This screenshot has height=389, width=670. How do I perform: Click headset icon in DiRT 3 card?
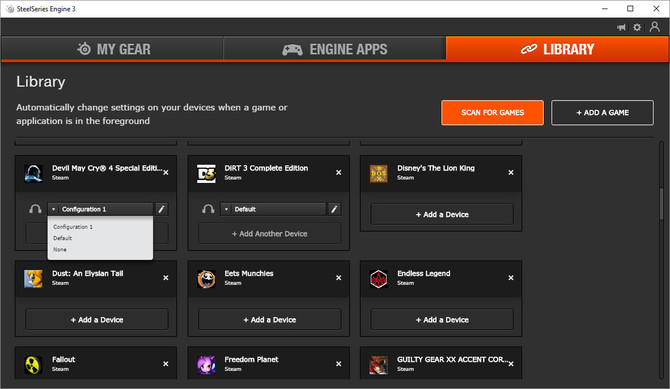[x=208, y=209]
